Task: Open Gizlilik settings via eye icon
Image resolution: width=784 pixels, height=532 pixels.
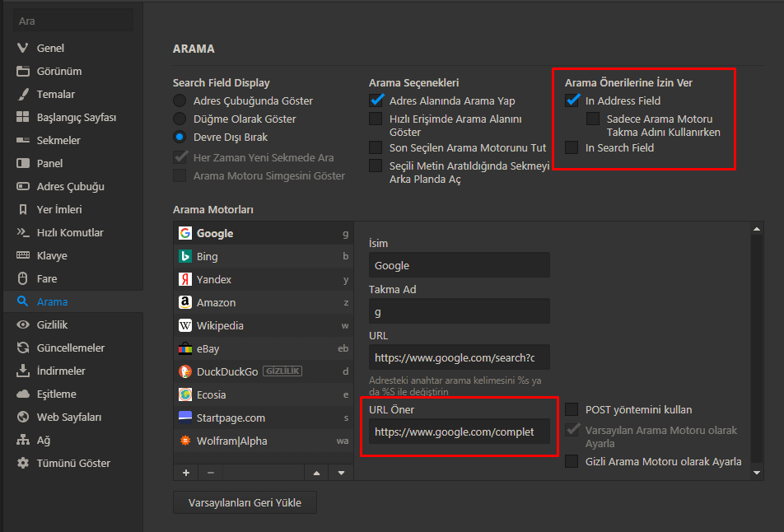Action: click(22, 324)
